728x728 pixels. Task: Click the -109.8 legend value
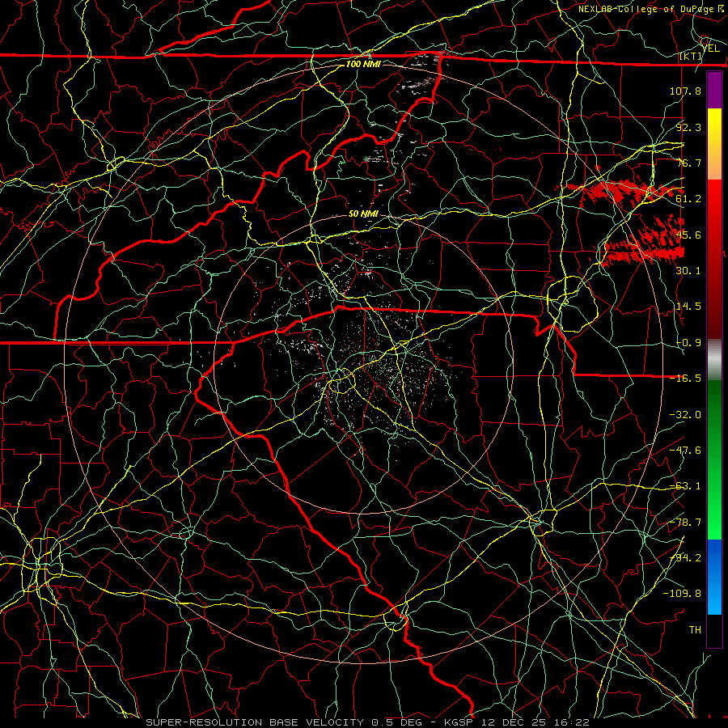[682, 594]
